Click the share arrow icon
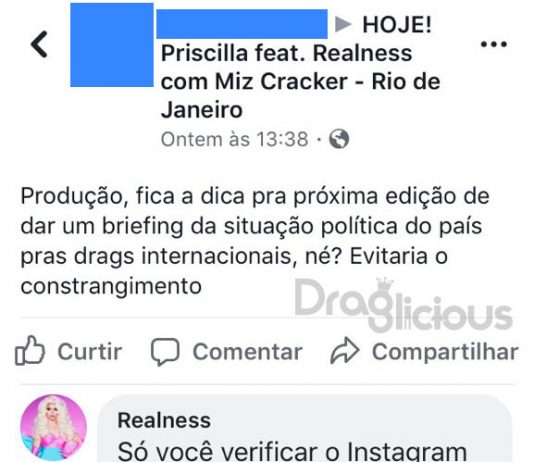Image resolution: width=534 pixels, height=462 pixels. click(345, 351)
